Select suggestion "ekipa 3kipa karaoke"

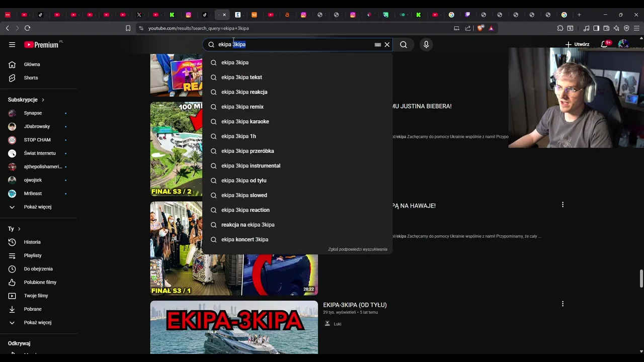pyautogui.click(x=297, y=122)
